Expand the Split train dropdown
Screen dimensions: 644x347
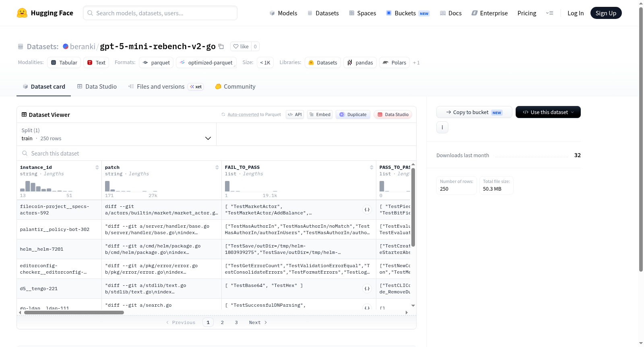[x=116, y=134]
